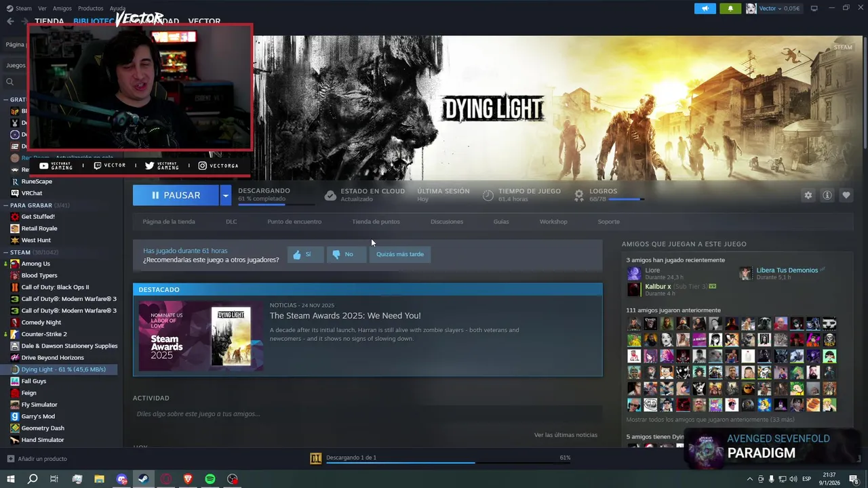The width and height of the screenshot is (868, 488).
Task: Open Get Stuffed! game icon
Action: 15,217
